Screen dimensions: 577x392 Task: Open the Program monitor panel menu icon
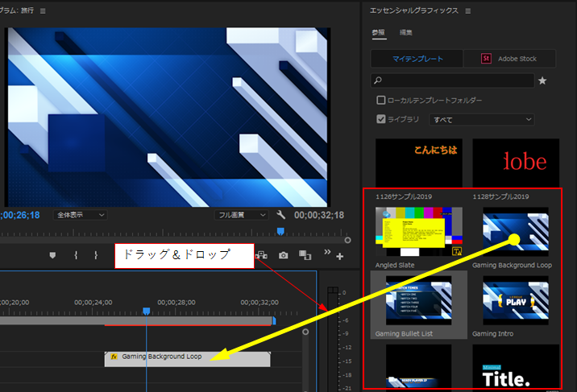[x=43, y=11]
